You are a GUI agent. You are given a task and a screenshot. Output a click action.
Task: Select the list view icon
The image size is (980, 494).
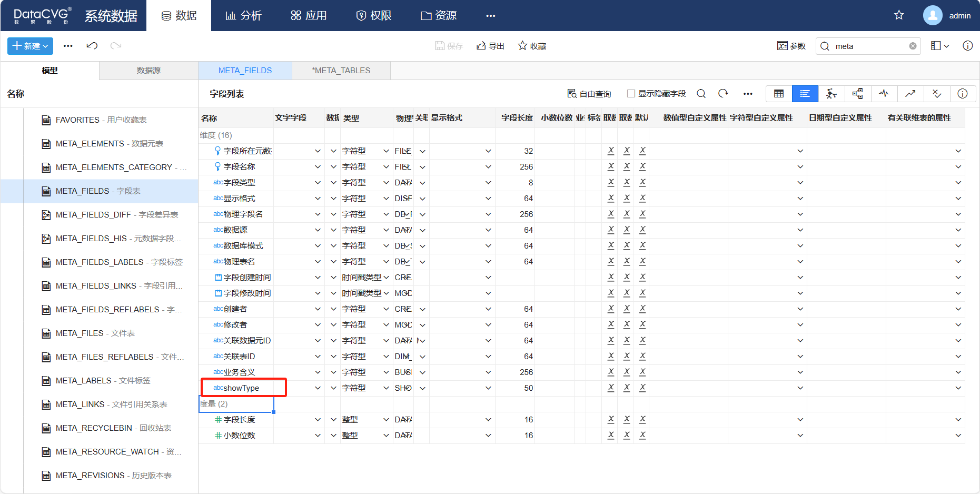click(x=805, y=94)
